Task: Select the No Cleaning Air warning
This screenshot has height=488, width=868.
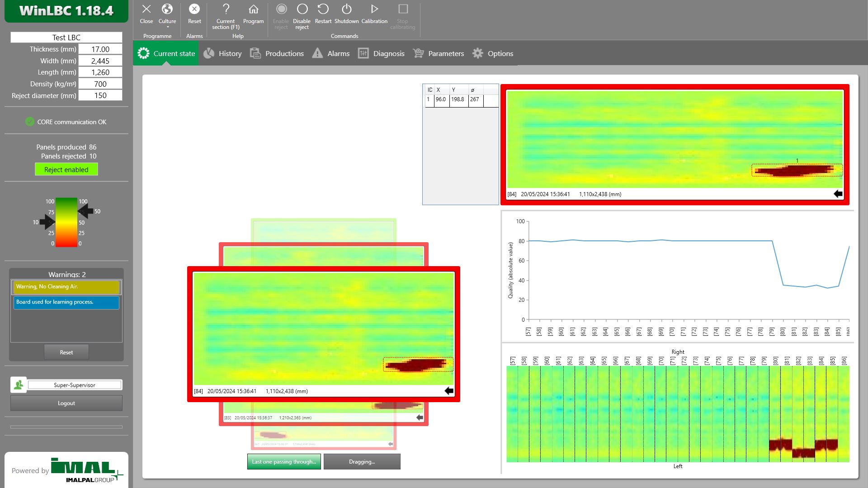Action: 66,287
